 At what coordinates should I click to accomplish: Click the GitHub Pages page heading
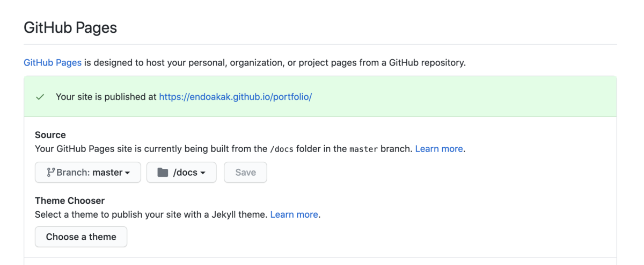click(70, 28)
